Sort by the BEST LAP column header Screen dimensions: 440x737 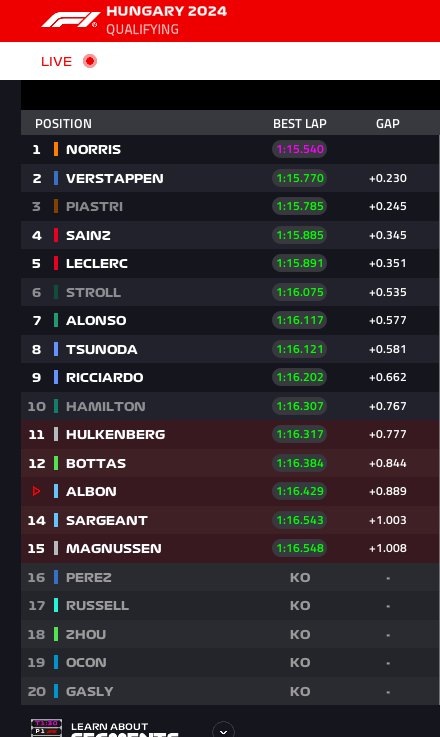click(300, 124)
